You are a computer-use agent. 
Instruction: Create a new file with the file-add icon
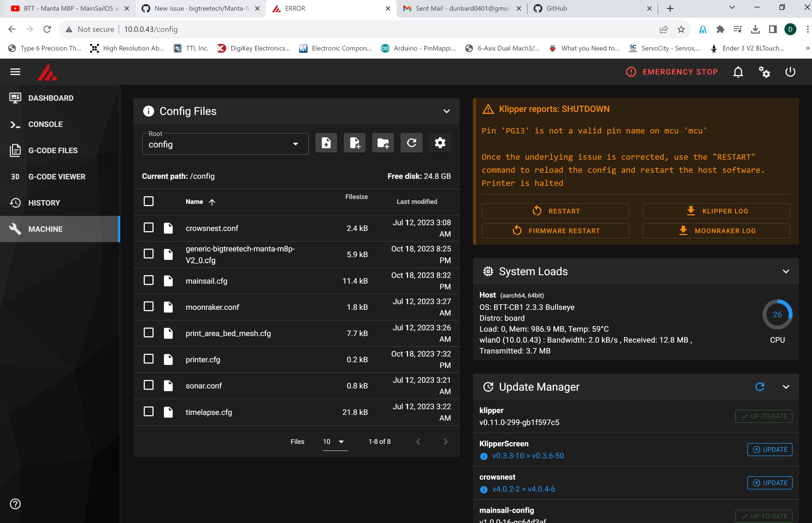pyautogui.click(x=354, y=143)
